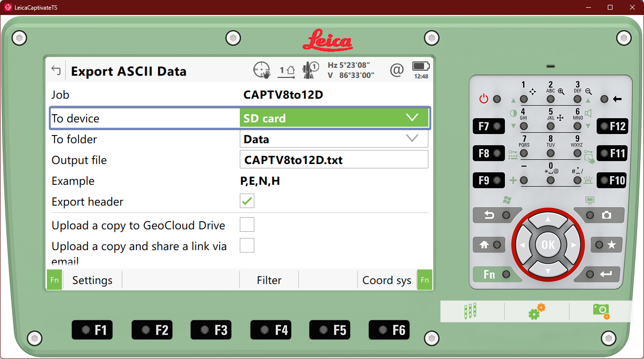Edit the Output file name field

pyautogui.click(x=334, y=160)
